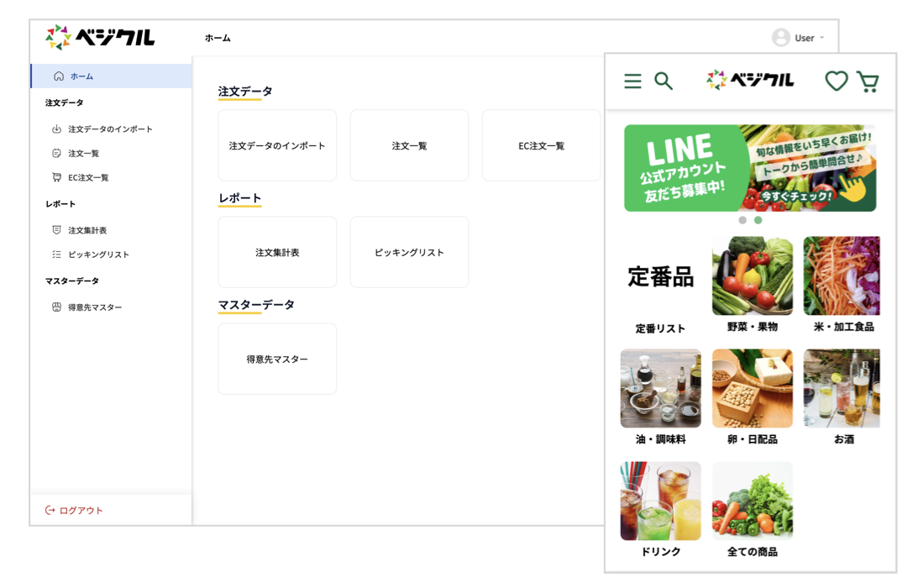Open the hamburger menu in mobile view
Image resolution: width=924 pixels, height=588 pixels.
[x=633, y=81]
